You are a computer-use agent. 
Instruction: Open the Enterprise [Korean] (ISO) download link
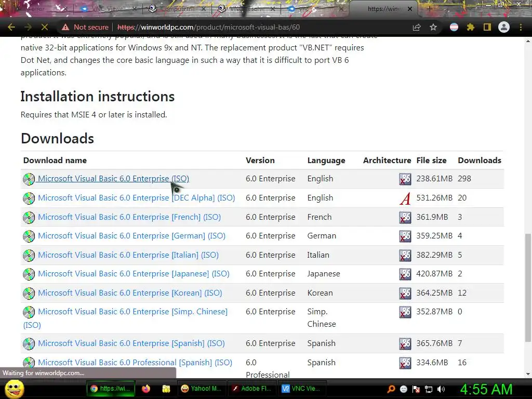[130, 293]
